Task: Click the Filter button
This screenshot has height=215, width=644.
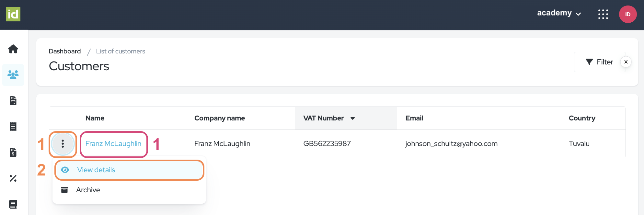Action: click(599, 62)
